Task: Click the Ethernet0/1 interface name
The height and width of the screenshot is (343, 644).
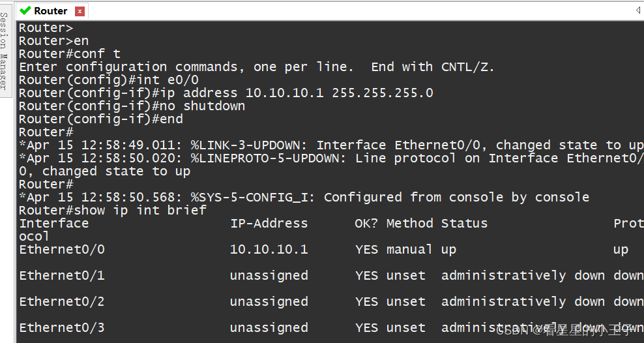Action: tap(62, 276)
